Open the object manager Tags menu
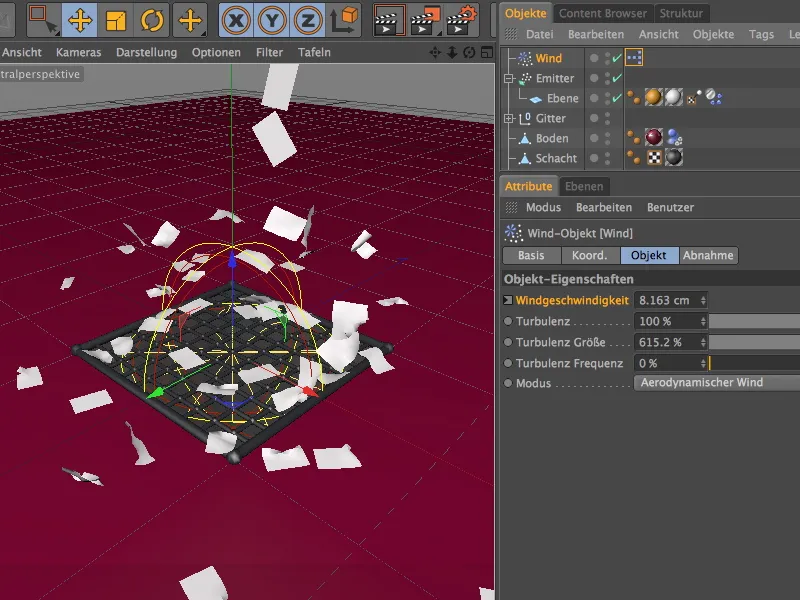 [x=761, y=34]
